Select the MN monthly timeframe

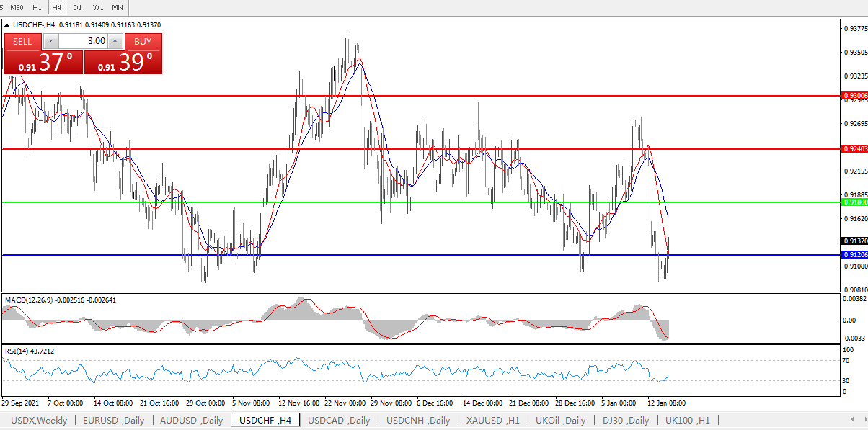(118, 7)
